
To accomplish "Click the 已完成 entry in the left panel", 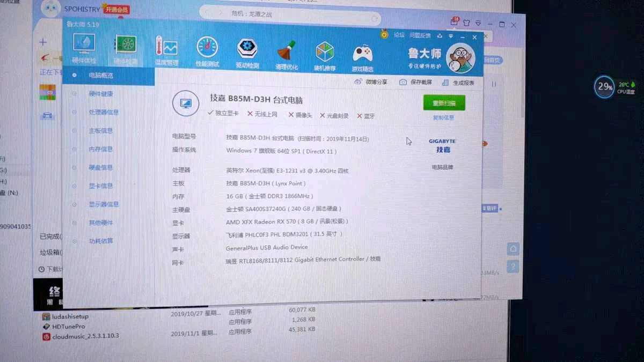I will tap(51, 237).
